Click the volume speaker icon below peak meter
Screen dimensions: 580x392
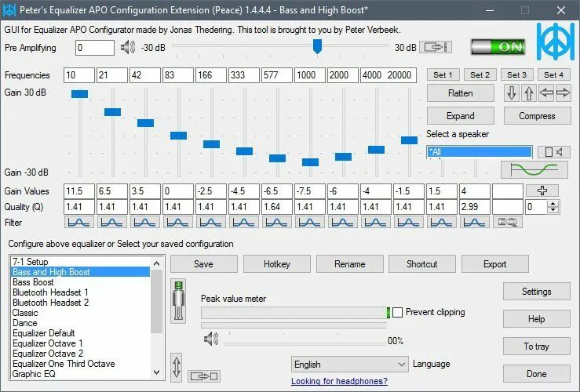(211, 339)
